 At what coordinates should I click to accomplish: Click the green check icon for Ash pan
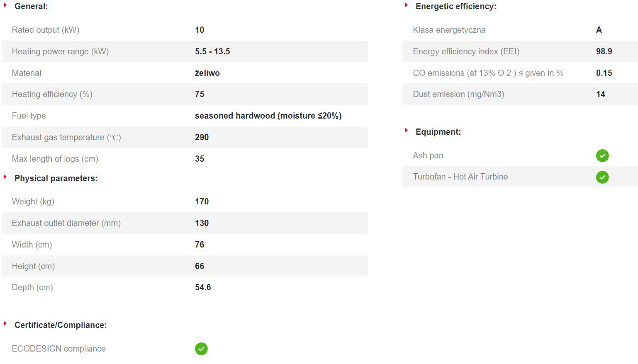coord(602,156)
